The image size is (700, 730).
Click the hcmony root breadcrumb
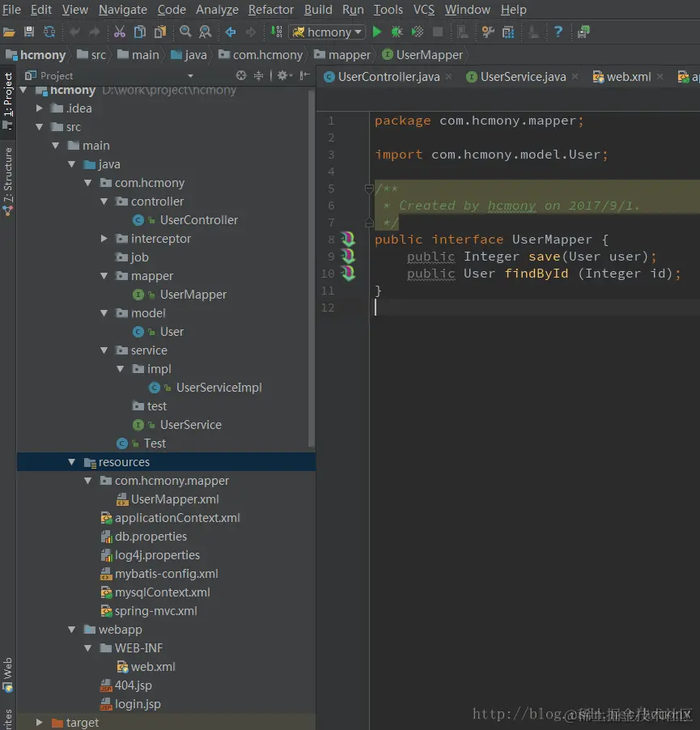pos(36,55)
